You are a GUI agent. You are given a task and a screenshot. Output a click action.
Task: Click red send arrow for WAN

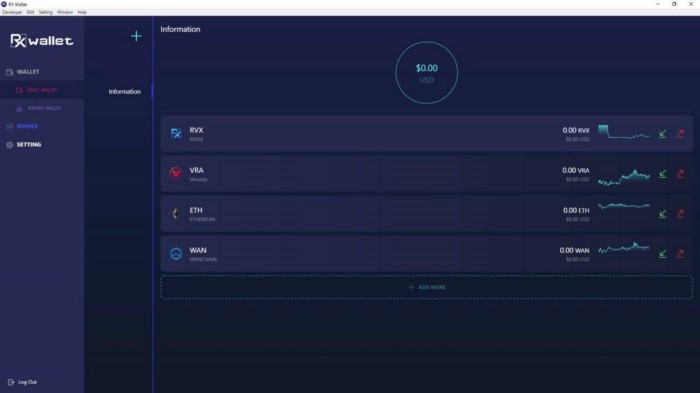[x=680, y=254]
